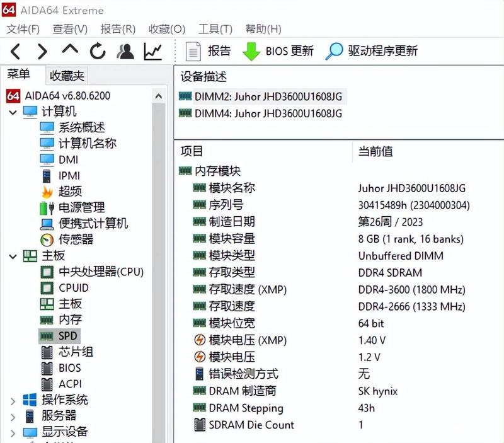Click the 项目 column header
The image size is (504, 443).
192,151
